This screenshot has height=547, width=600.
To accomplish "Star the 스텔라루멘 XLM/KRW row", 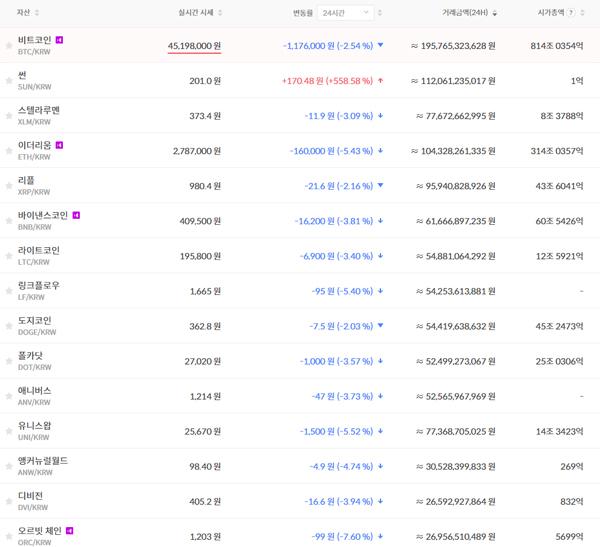I will 9,116.
